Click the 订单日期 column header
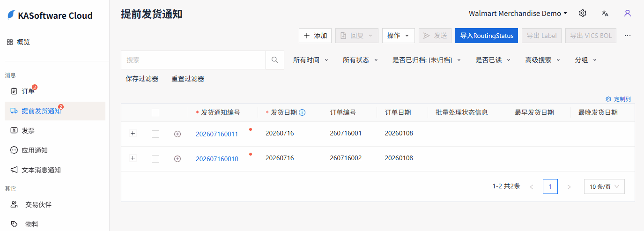Image resolution: width=644 pixels, height=231 pixels. pyautogui.click(x=398, y=112)
